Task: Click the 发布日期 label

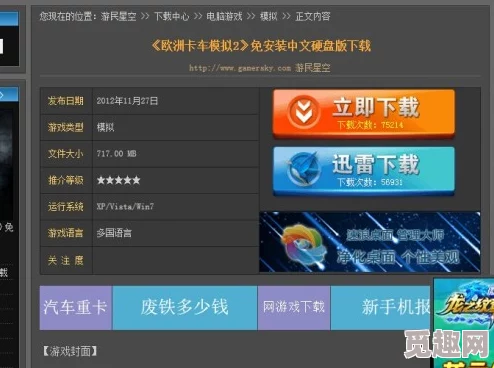Action: pyautogui.click(x=65, y=101)
